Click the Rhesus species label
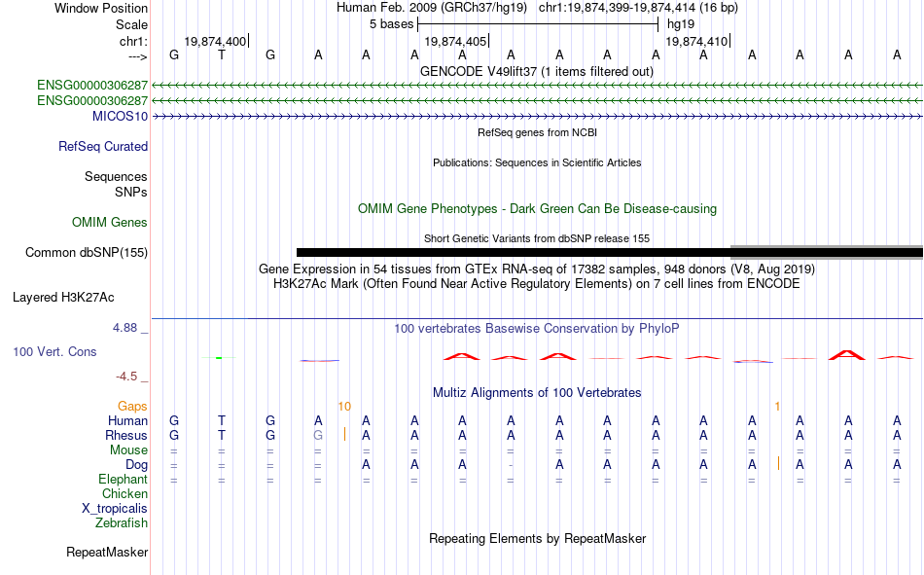Screen dimensions: 924x575 click(x=126, y=435)
